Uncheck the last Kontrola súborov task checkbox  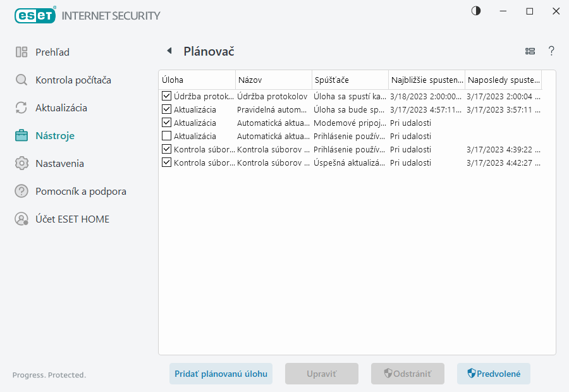coord(166,162)
